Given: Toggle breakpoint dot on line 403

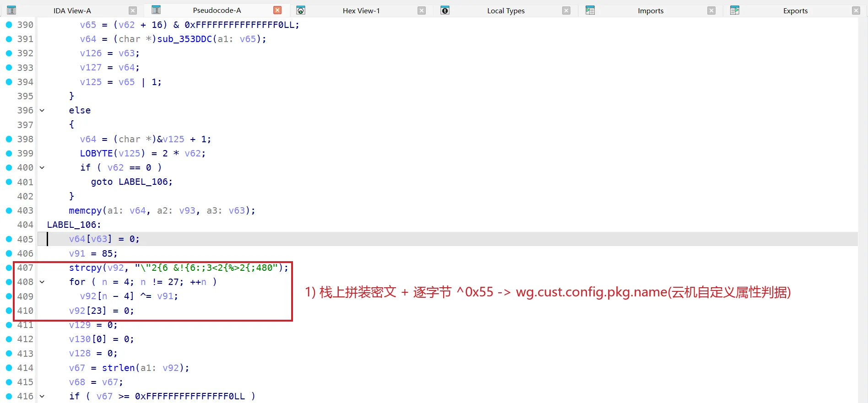Looking at the screenshot, I should (9, 210).
